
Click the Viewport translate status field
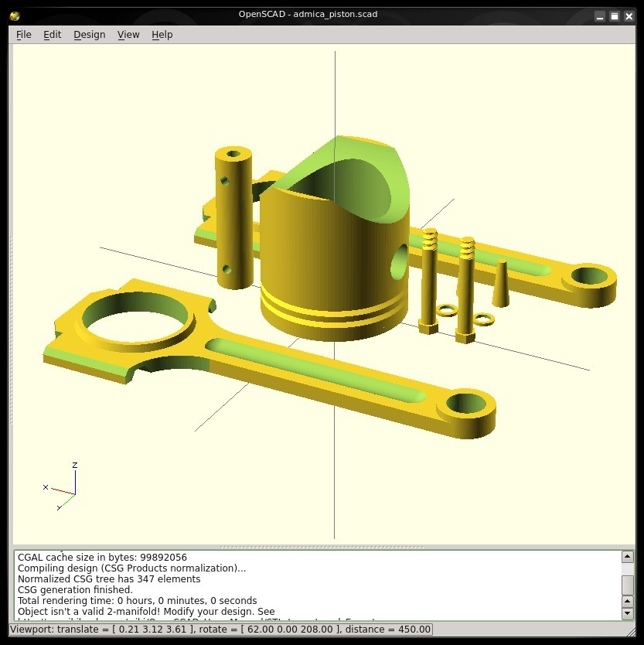(221, 630)
